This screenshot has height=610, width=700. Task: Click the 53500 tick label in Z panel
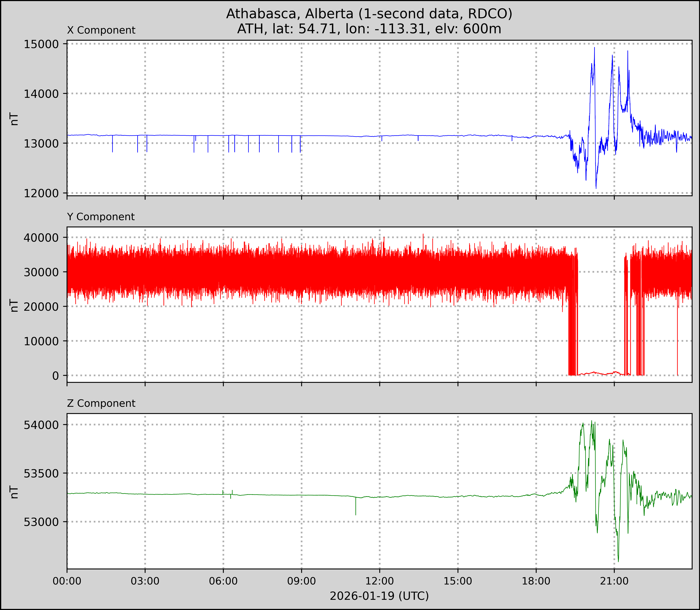(41, 474)
